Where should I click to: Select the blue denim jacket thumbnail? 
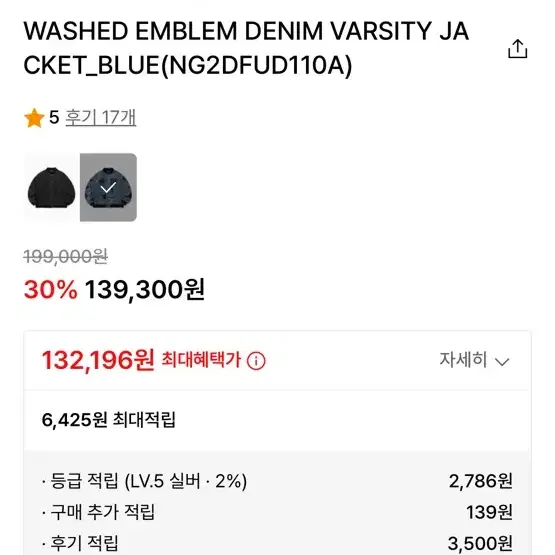point(108,187)
